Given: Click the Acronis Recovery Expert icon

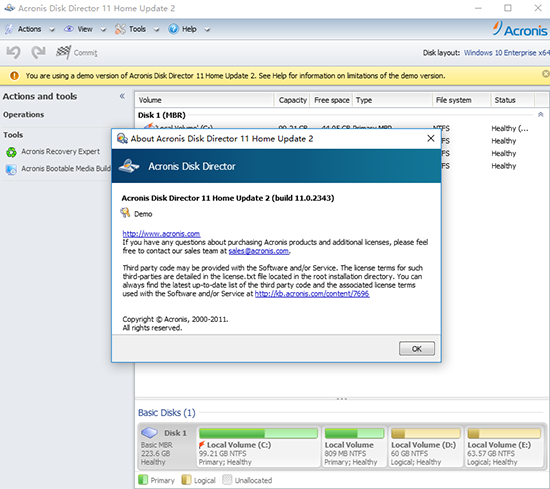Looking at the screenshot, I should click(x=11, y=152).
